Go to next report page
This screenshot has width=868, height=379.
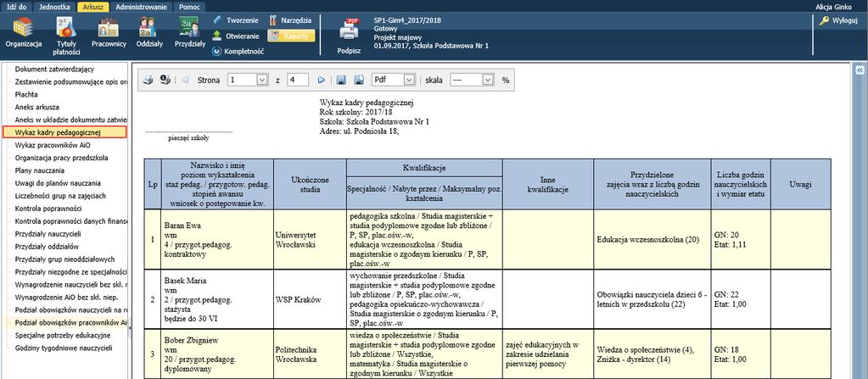[321, 80]
